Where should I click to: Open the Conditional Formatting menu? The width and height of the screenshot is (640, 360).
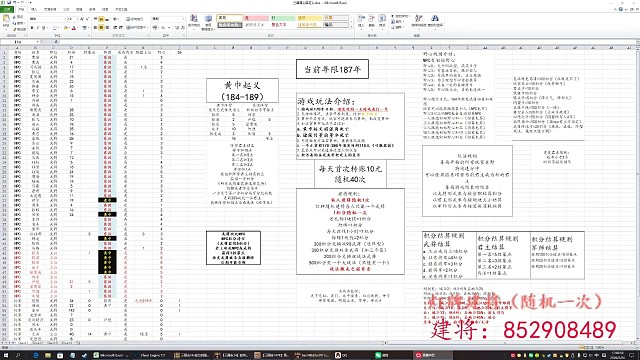pos(193,22)
